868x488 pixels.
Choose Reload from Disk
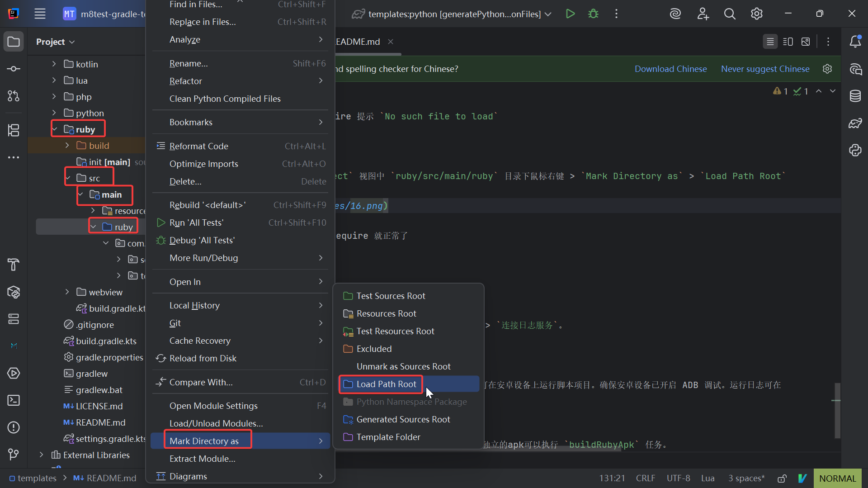203,358
